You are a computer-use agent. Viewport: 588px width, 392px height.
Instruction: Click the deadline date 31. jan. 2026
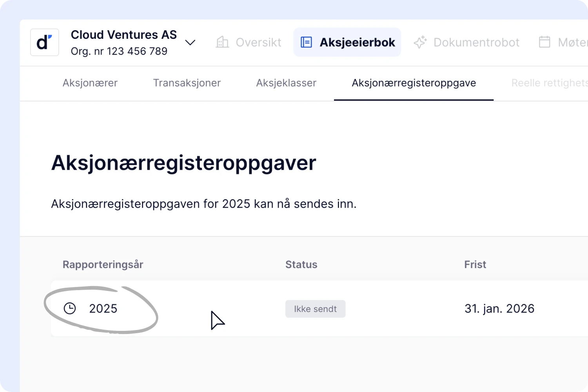(x=499, y=309)
